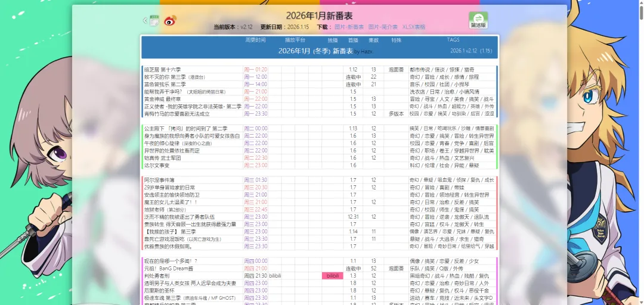Click the 泡面番 cell in 暗芝居 row
644x305 pixels.
coord(397,70)
